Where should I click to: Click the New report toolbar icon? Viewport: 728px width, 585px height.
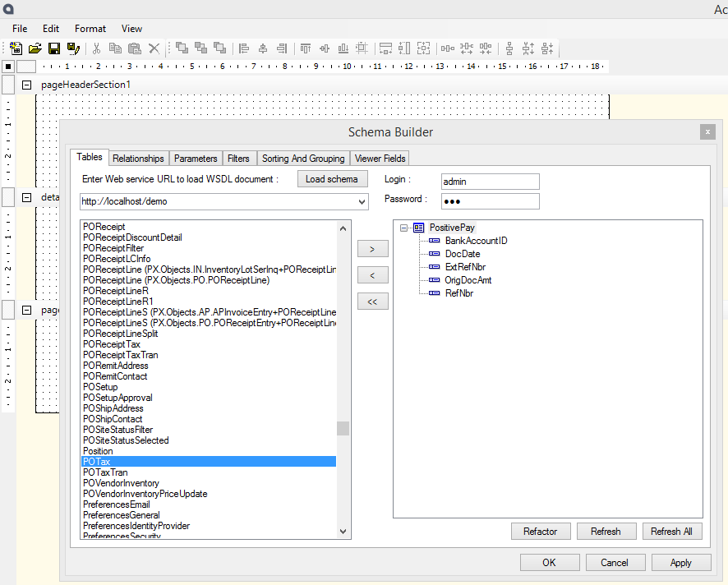16,48
